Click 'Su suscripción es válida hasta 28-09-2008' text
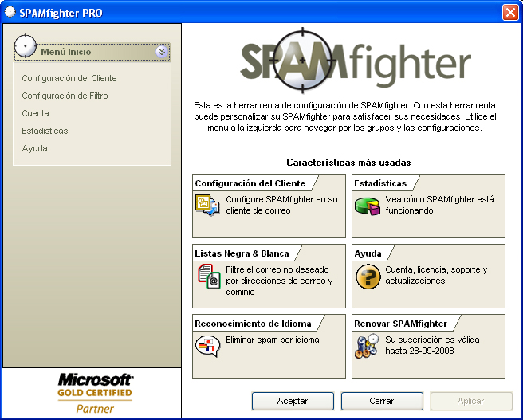523x420 pixels. (x=432, y=345)
